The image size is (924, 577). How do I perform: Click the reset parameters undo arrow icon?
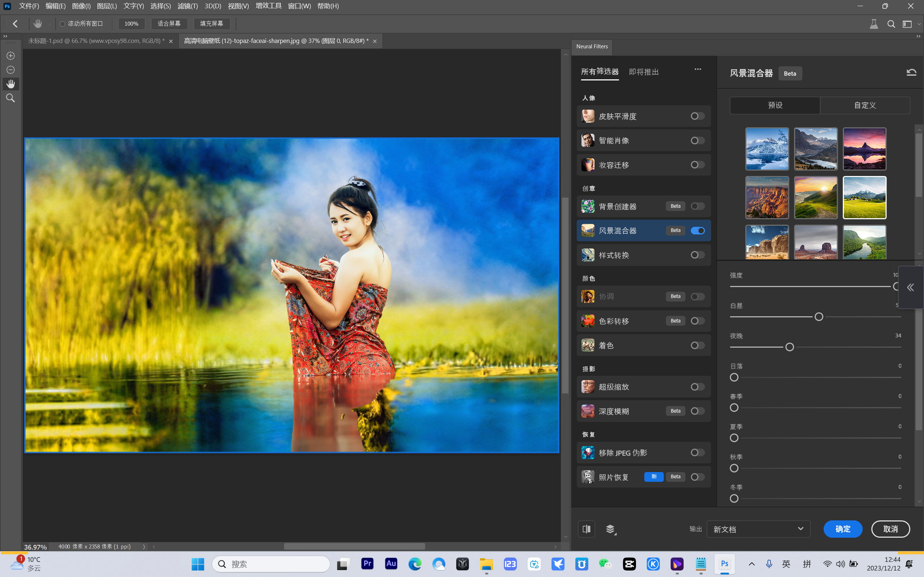click(911, 72)
